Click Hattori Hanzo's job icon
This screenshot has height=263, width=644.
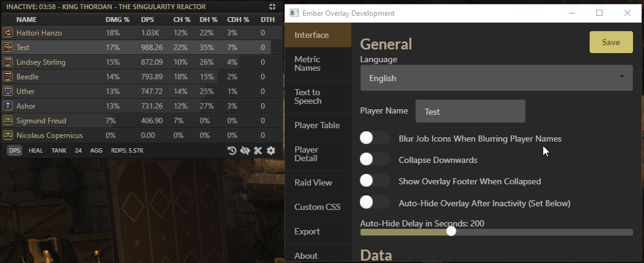(7, 33)
